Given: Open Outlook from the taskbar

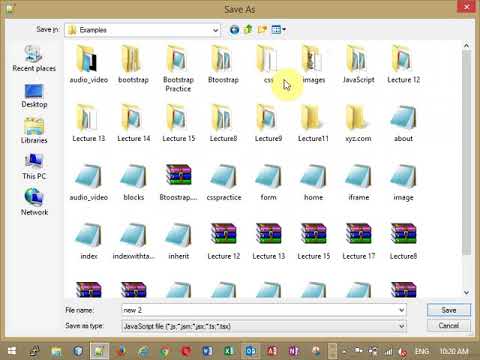Looking at the screenshot, I should [250, 351].
